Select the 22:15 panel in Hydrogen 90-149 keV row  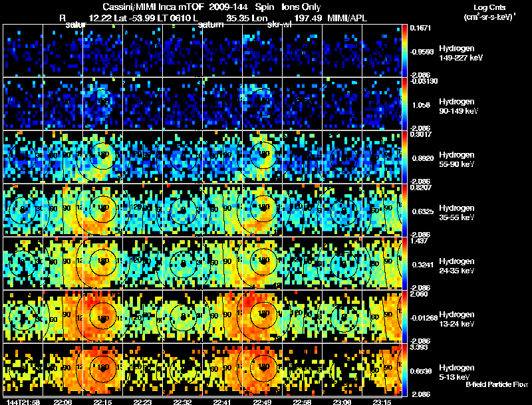(x=103, y=104)
